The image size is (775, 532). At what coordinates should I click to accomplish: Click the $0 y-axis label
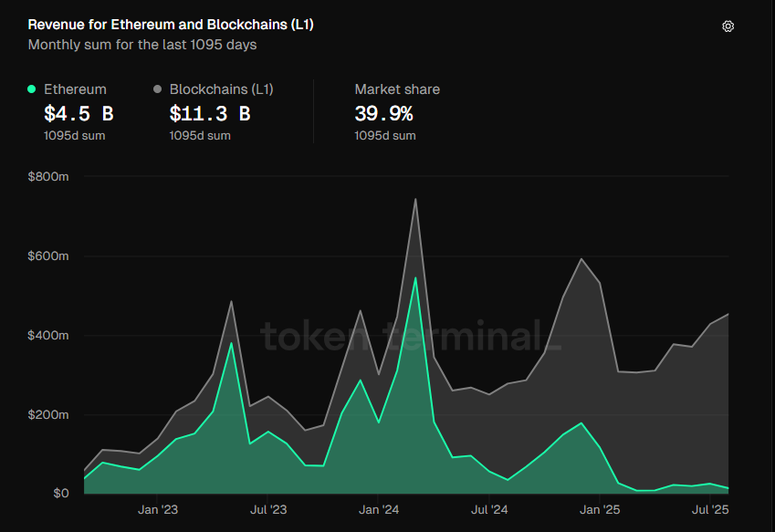click(x=61, y=494)
